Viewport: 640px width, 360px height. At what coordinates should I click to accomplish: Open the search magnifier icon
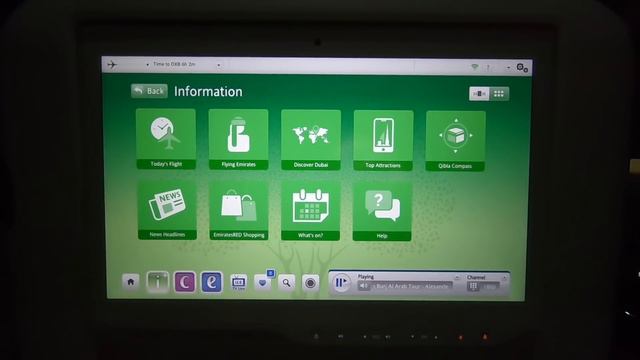287,282
